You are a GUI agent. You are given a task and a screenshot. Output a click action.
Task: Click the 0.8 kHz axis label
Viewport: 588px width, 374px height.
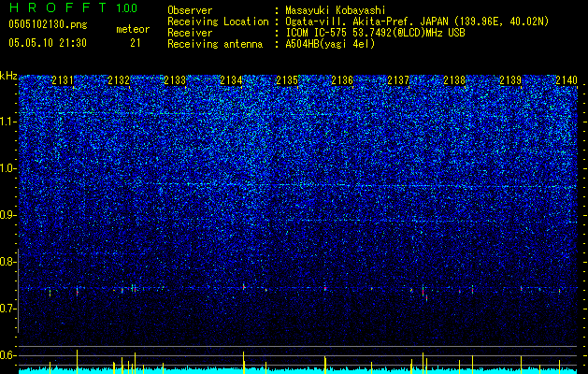point(8,262)
